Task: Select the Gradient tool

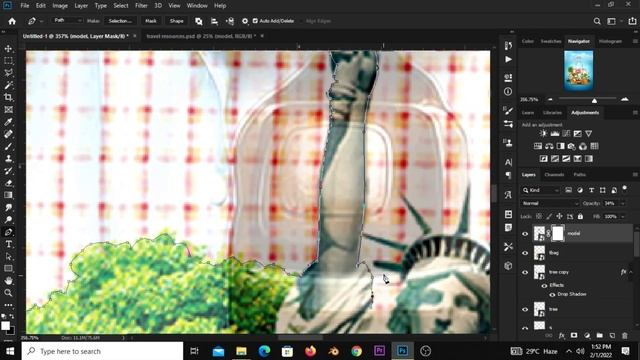Action: click(x=8, y=195)
